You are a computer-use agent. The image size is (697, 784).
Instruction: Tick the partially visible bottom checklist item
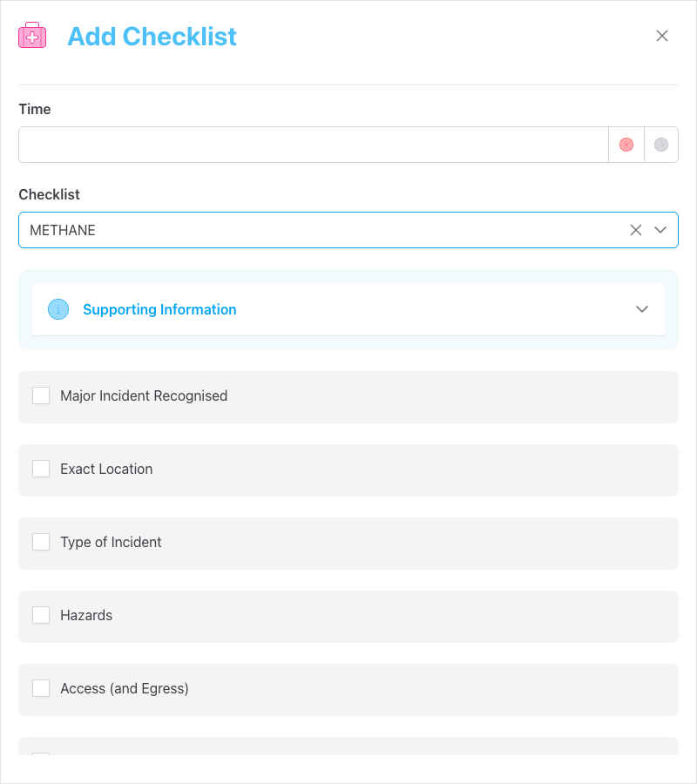pos(41,756)
